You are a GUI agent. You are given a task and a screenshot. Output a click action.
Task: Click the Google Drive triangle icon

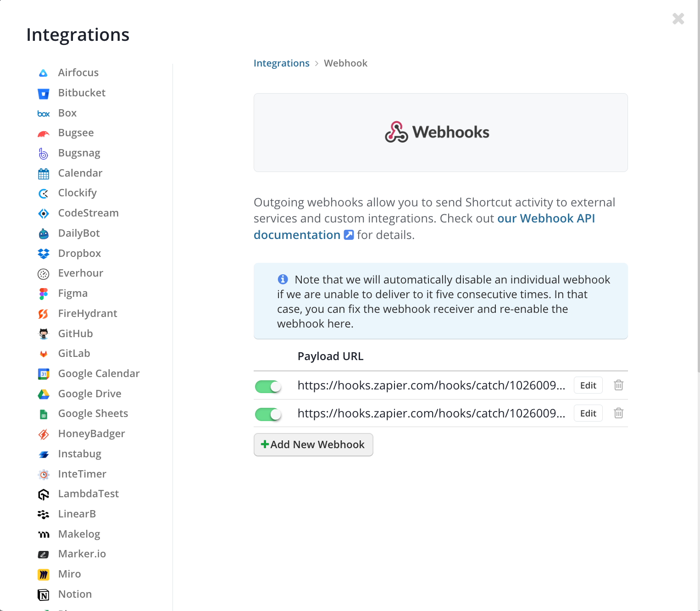[43, 394]
